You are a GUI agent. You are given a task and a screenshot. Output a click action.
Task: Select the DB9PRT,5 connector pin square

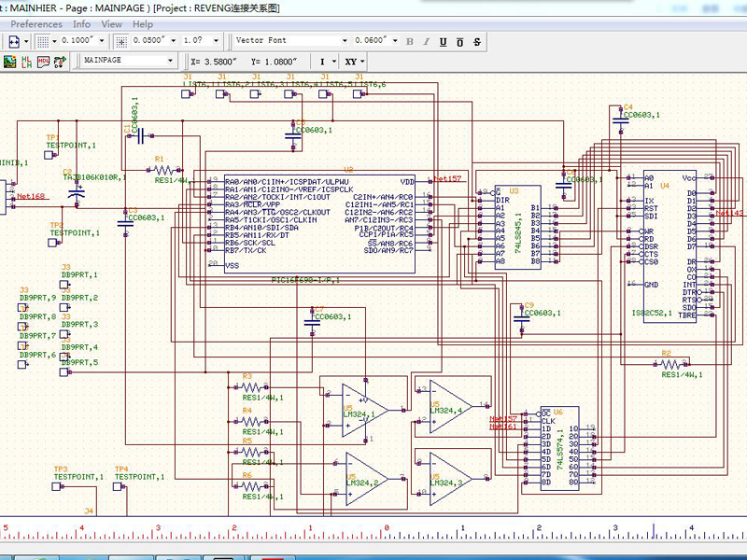coord(63,371)
